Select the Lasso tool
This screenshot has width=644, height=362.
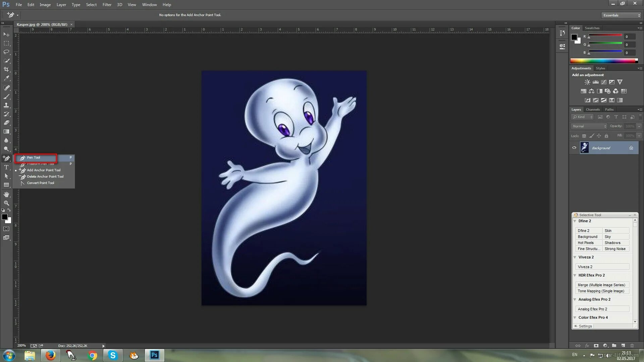click(x=6, y=52)
